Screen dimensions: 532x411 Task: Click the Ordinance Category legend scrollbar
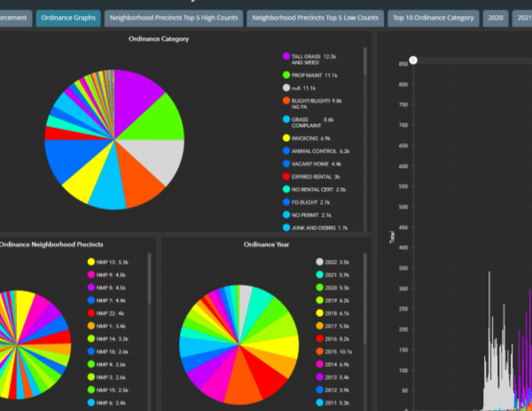coord(365,61)
